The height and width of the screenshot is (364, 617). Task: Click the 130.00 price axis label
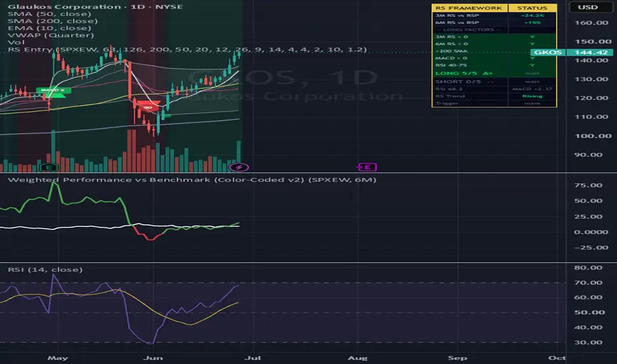pyautogui.click(x=591, y=79)
